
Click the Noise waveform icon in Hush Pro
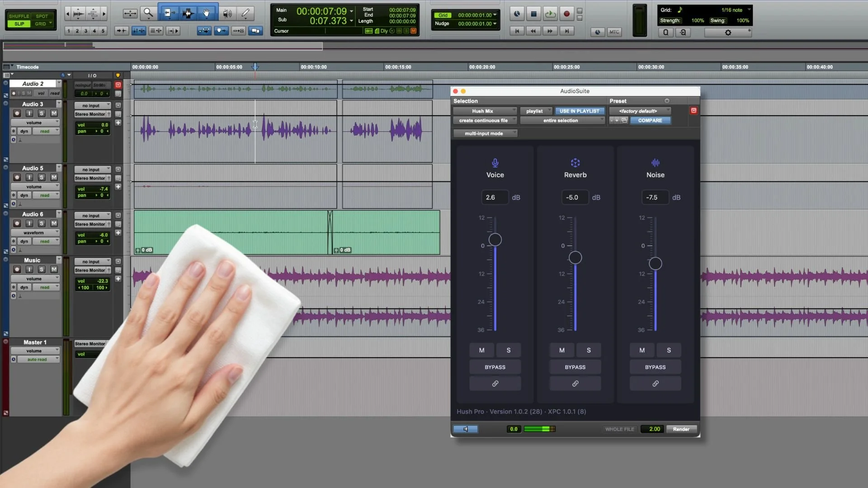(655, 163)
